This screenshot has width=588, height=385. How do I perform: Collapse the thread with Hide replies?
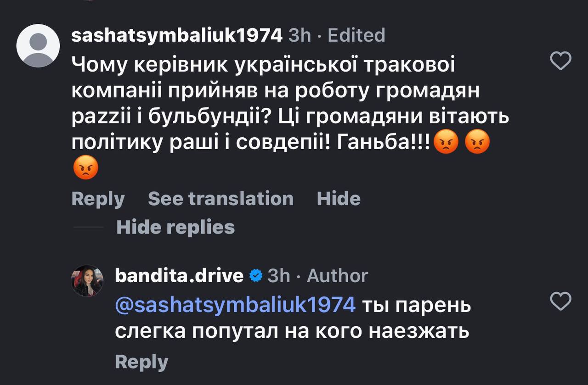tap(175, 227)
